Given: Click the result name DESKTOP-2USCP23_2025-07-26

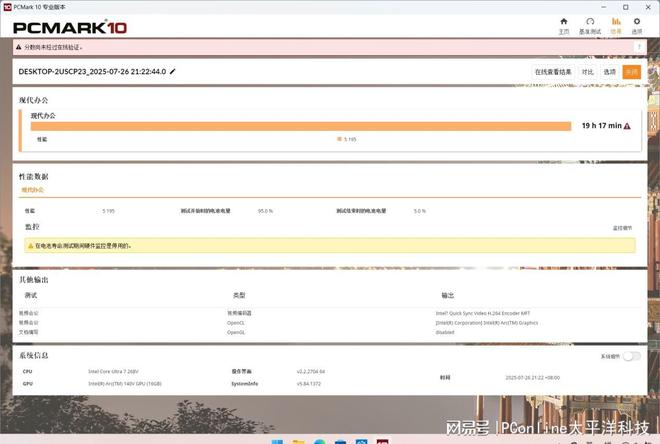Looking at the screenshot, I should tap(92, 72).
